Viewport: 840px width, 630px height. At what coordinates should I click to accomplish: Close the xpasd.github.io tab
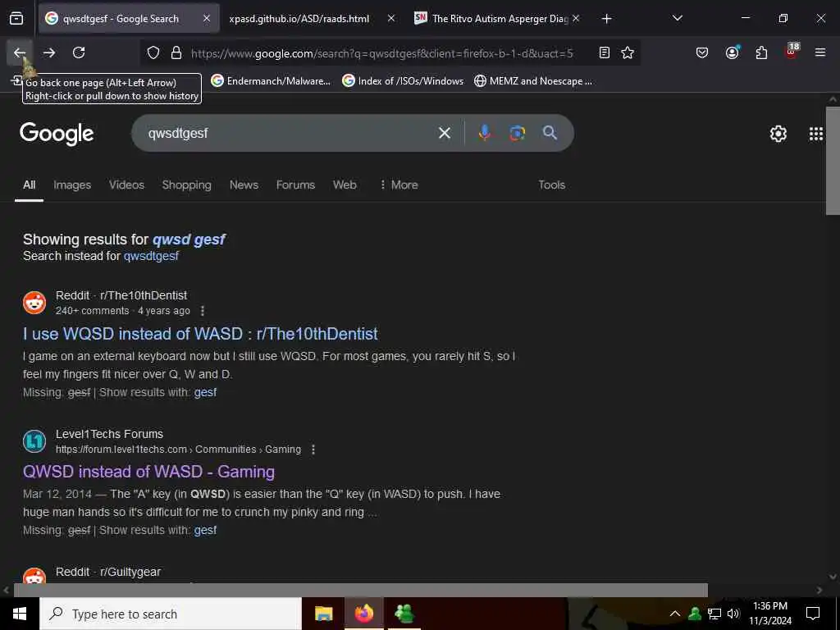click(391, 19)
